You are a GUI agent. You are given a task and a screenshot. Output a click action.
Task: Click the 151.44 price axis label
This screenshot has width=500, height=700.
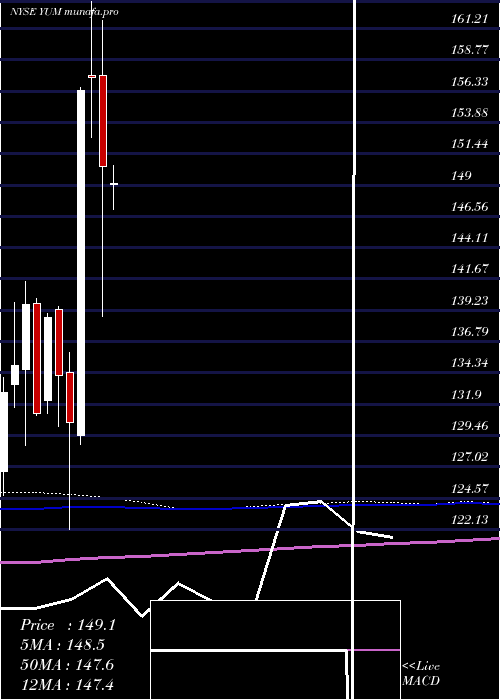(x=469, y=144)
